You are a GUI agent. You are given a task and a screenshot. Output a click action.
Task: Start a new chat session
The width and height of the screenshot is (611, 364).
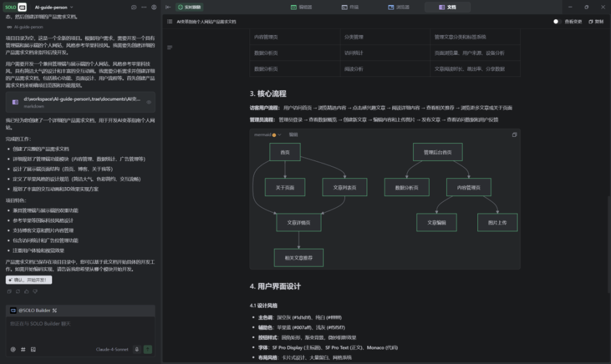[134, 7]
